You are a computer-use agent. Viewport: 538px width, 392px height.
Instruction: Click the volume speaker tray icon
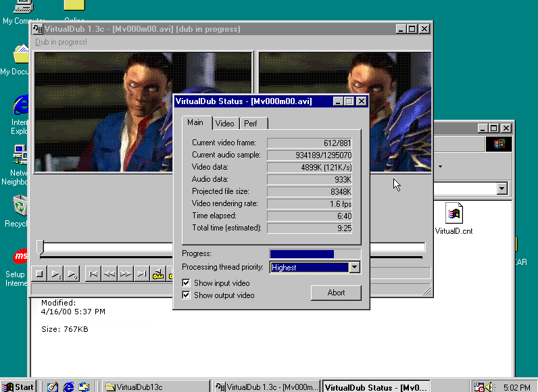click(x=489, y=387)
